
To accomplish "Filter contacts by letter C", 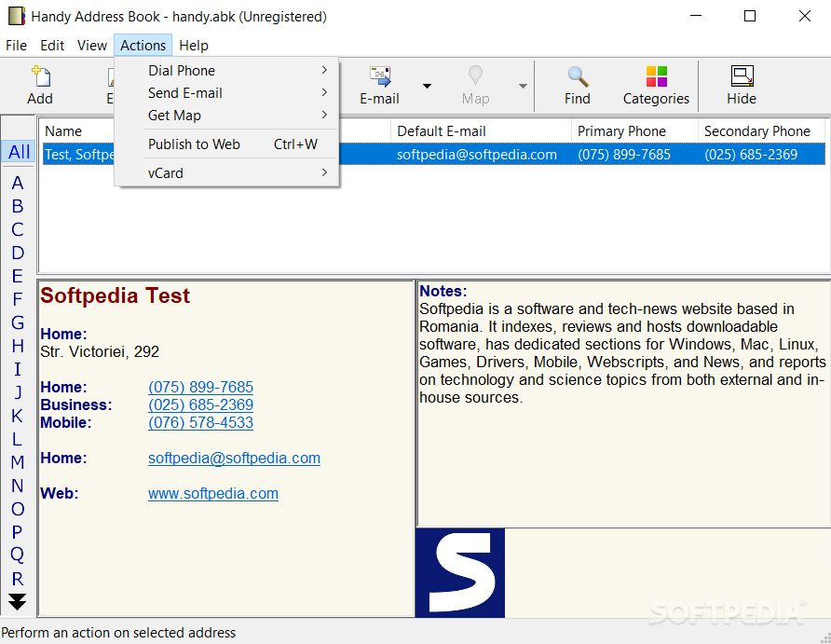I will click(18, 229).
